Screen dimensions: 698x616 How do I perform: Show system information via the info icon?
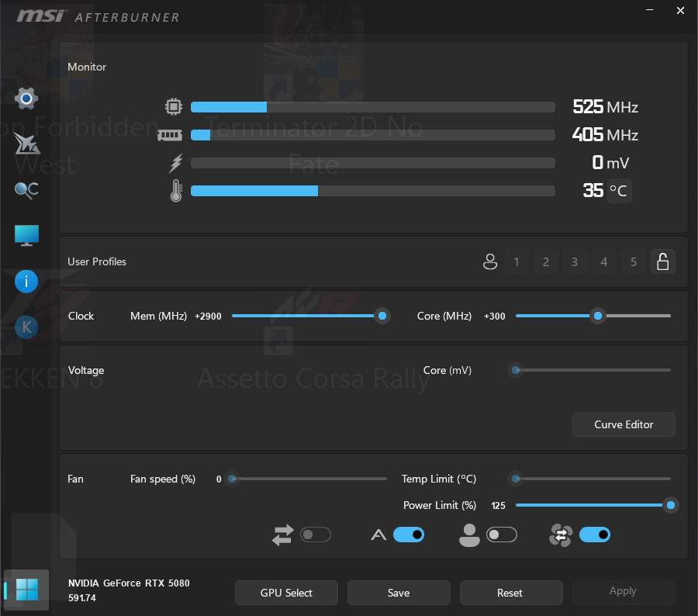tap(26, 282)
